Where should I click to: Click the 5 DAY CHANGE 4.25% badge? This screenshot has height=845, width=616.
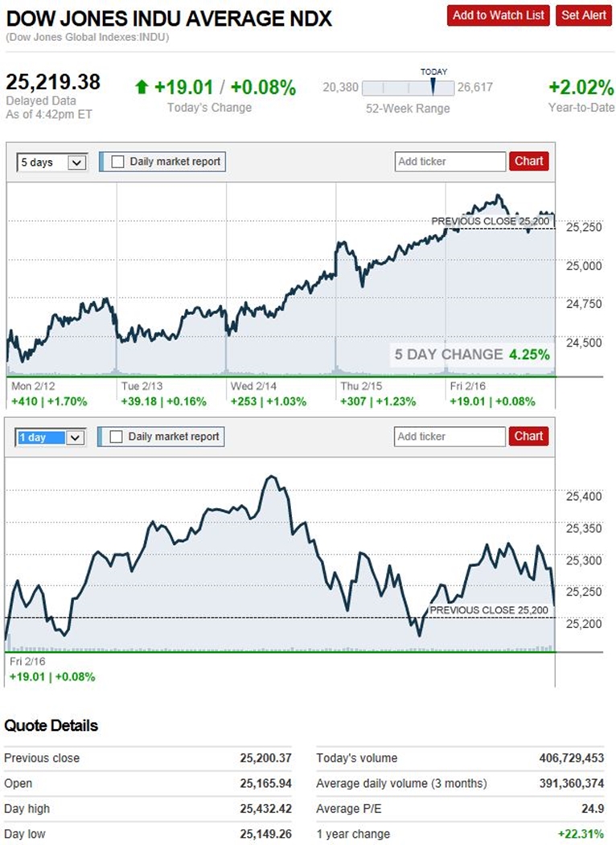click(471, 355)
